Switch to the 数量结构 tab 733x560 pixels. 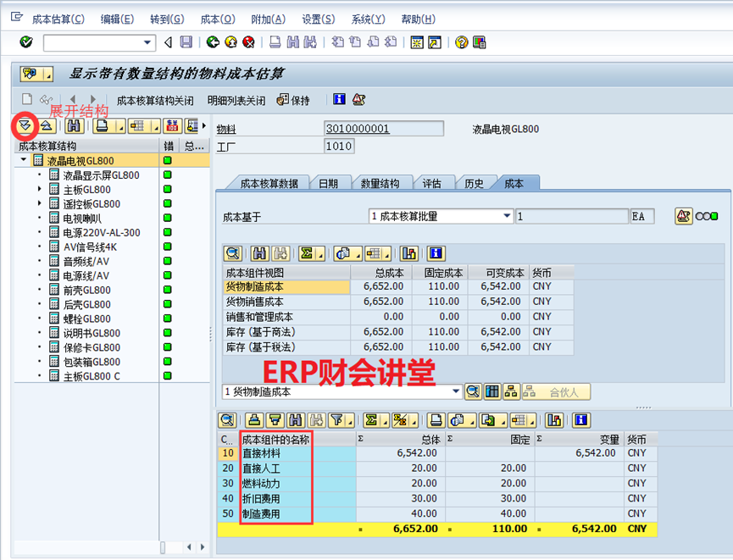pyautogui.click(x=380, y=183)
